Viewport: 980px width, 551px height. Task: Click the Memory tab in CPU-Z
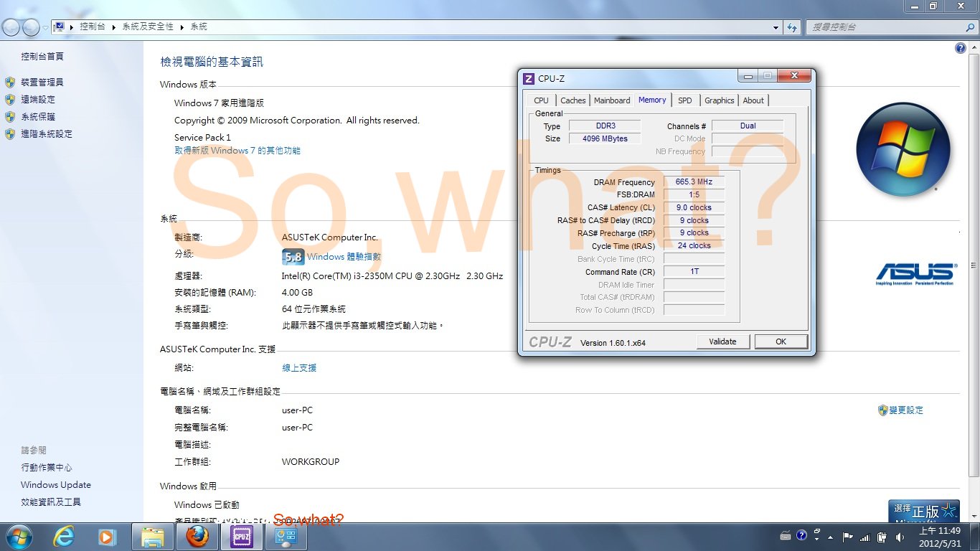(652, 100)
